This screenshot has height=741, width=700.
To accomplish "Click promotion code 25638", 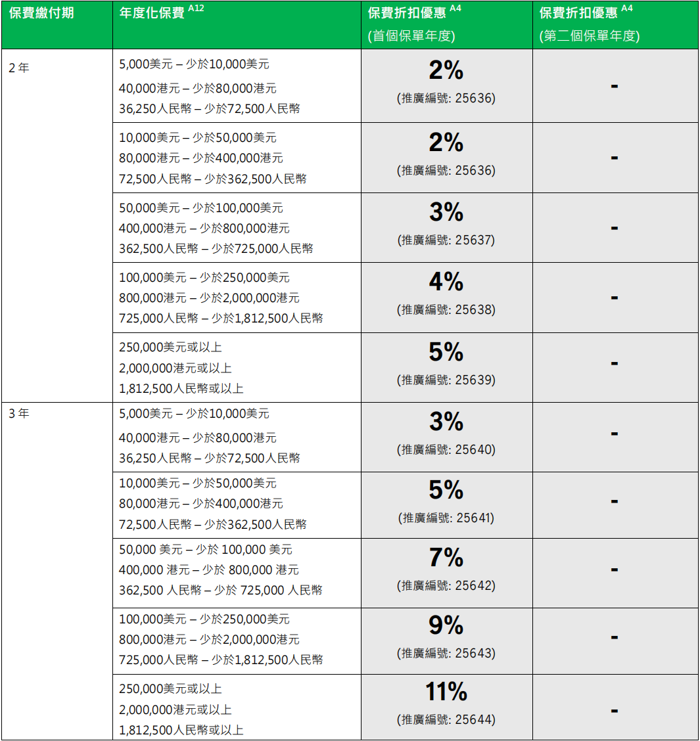I will click(475, 309).
